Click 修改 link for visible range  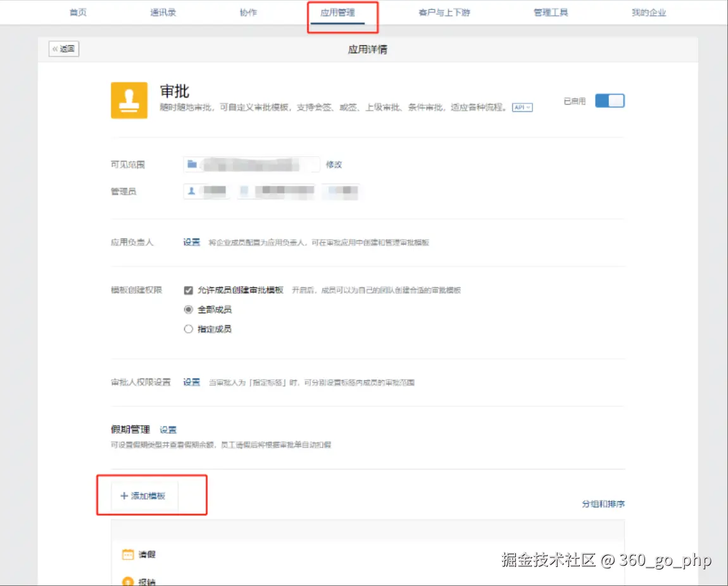pos(334,165)
